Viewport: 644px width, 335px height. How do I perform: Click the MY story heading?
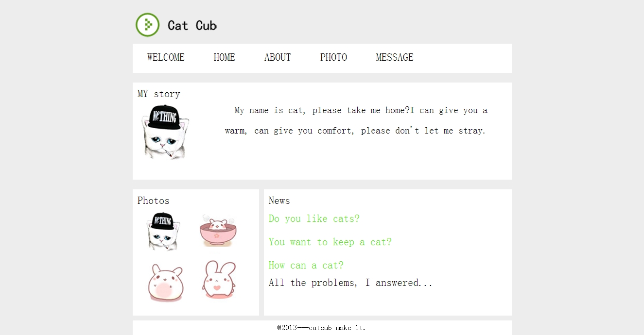click(x=159, y=94)
